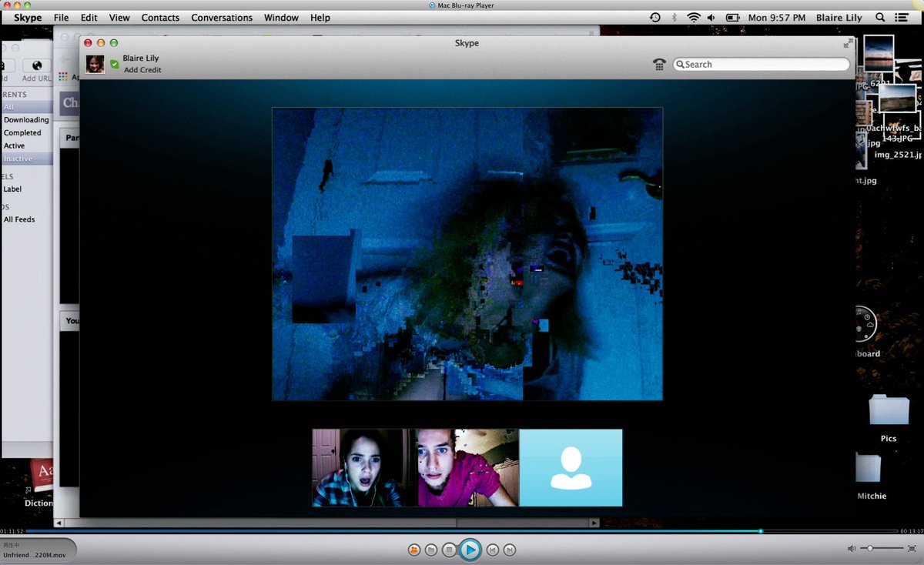
Task: Click the Blaire Lily name in Skype header
Action: pos(141,58)
